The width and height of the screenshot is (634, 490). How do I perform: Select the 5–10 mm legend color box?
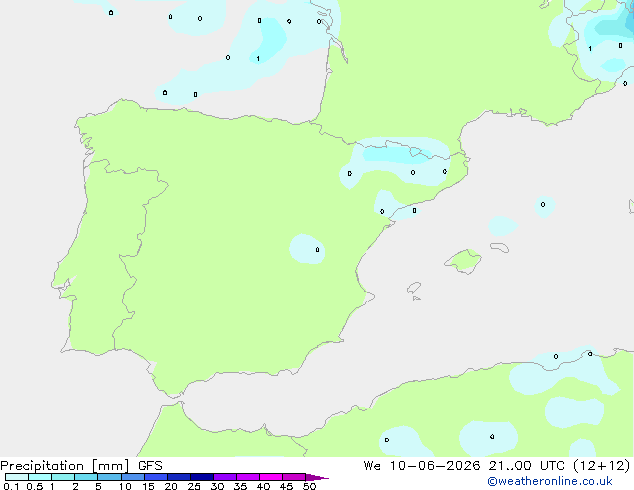point(109,477)
